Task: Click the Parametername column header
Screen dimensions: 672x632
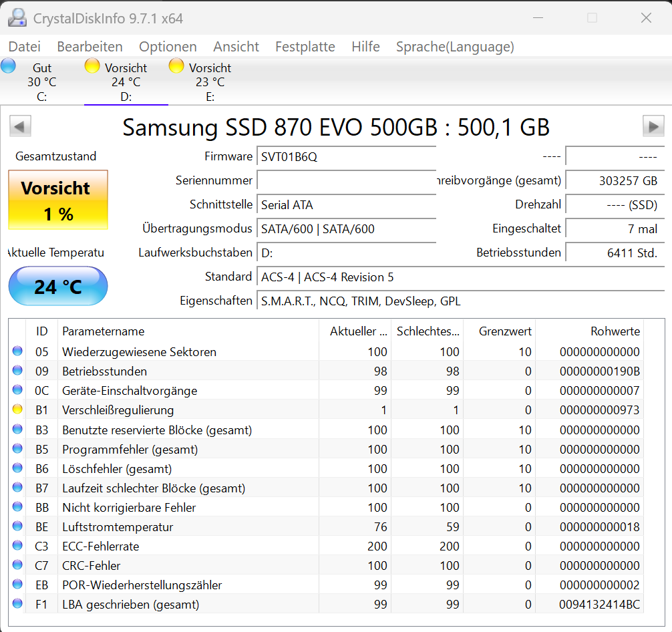Action: [188, 331]
